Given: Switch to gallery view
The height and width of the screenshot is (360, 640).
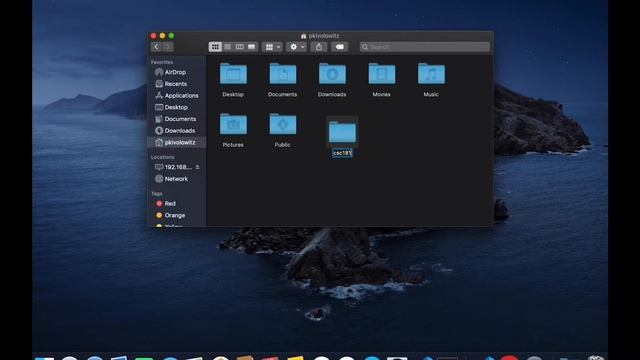Looking at the screenshot, I should [251, 47].
